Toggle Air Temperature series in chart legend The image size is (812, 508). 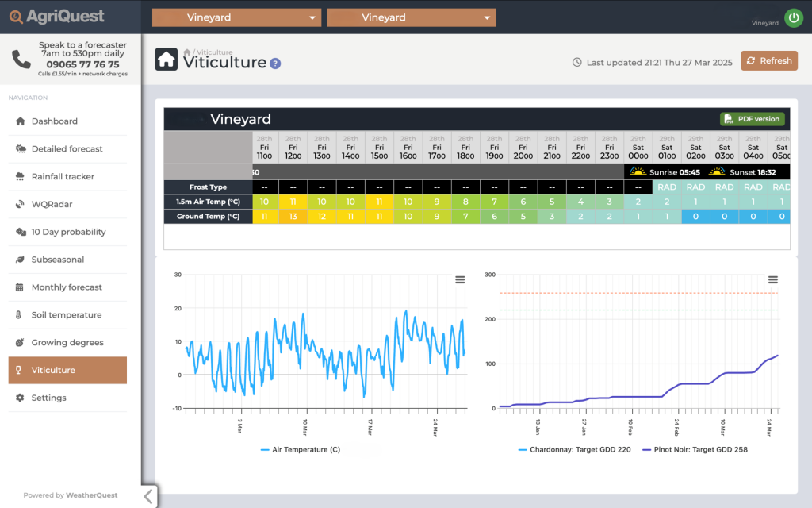[x=300, y=449]
